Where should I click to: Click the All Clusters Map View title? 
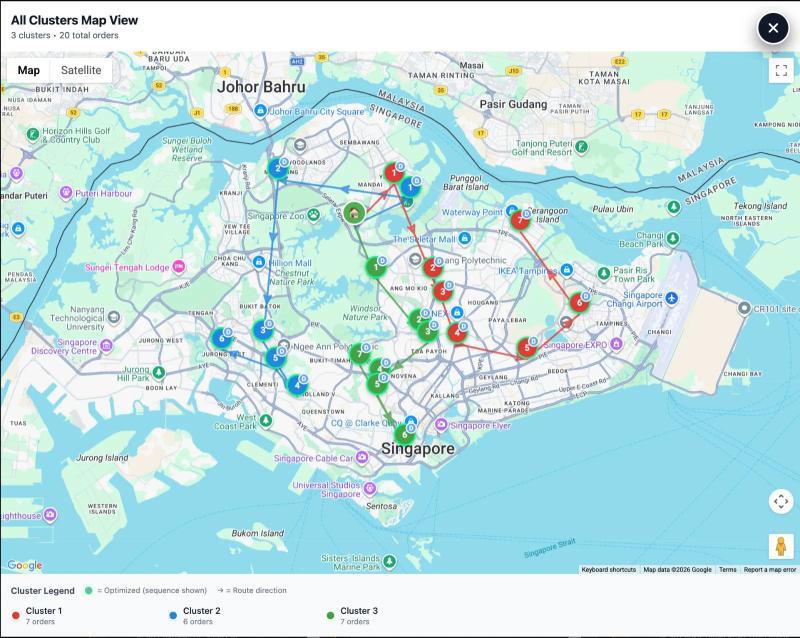pos(74,20)
